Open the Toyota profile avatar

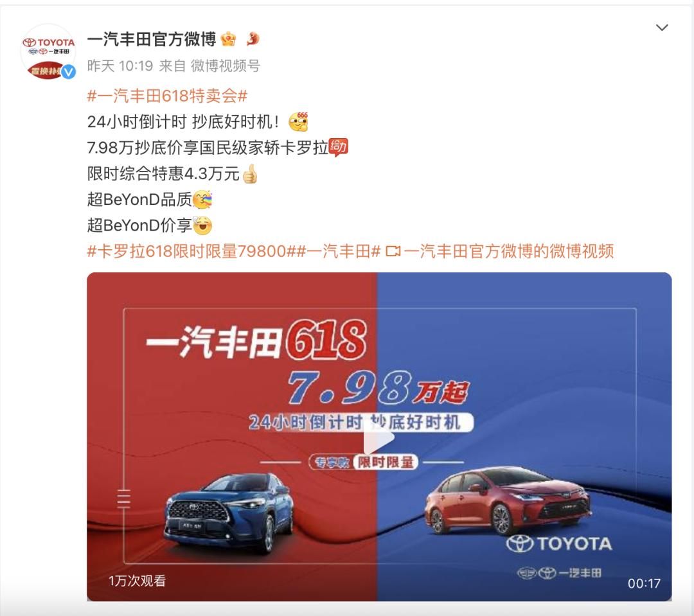pyautogui.click(x=49, y=52)
